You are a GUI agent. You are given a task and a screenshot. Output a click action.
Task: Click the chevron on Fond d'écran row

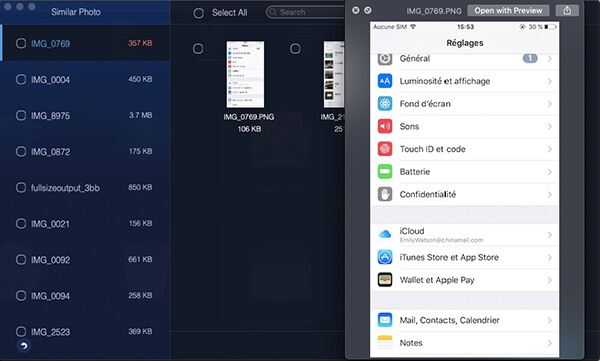549,104
